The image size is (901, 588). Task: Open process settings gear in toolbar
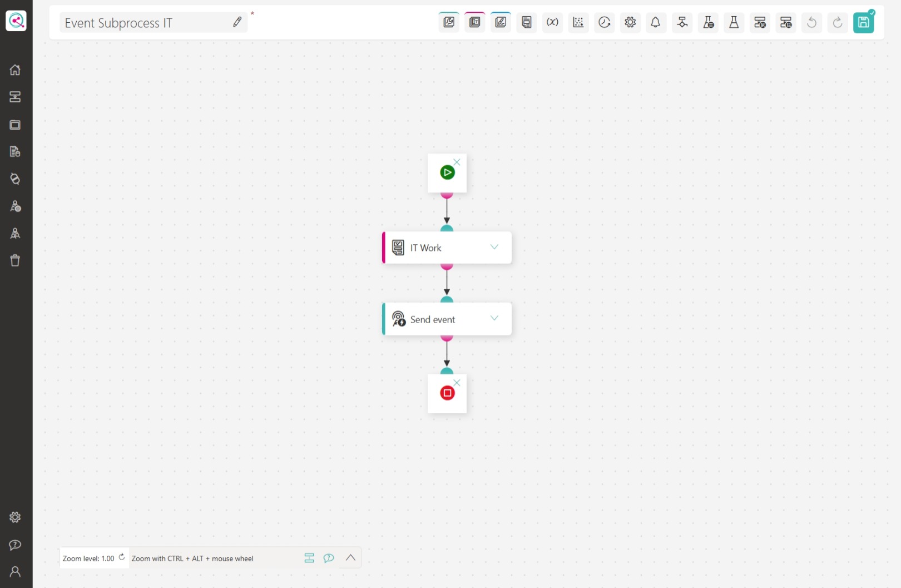tap(630, 22)
